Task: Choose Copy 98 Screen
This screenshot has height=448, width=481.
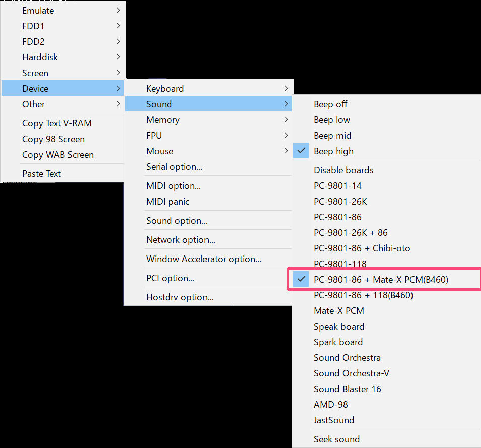Action: (x=63, y=139)
